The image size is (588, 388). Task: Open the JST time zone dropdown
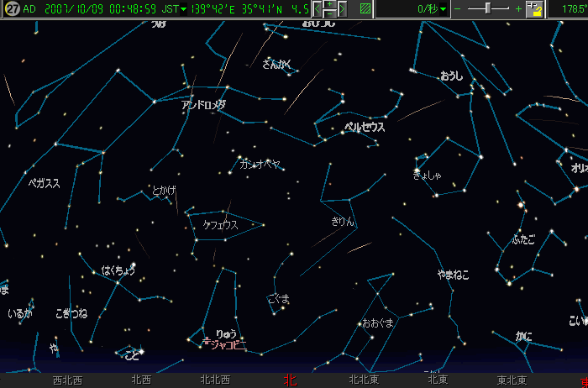174,9
